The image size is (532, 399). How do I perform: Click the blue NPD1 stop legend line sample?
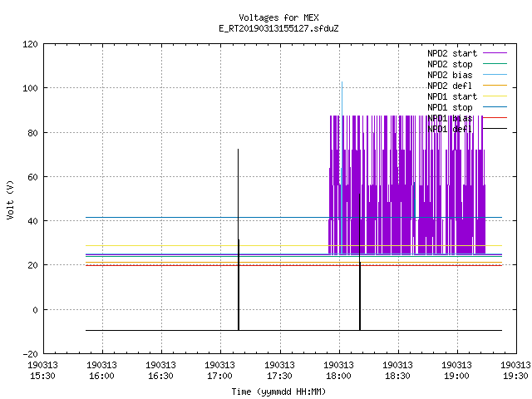pyautogui.click(x=495, y=107)
